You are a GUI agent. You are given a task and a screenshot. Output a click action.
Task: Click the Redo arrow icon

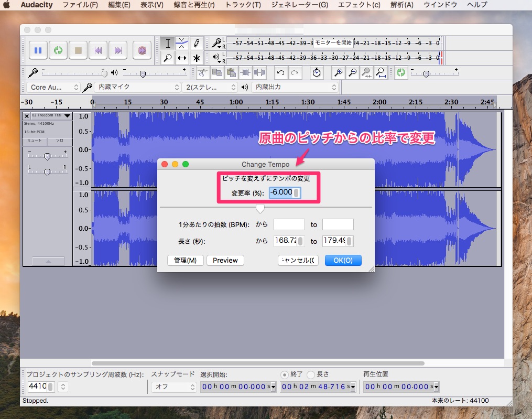tap(295, 73)
